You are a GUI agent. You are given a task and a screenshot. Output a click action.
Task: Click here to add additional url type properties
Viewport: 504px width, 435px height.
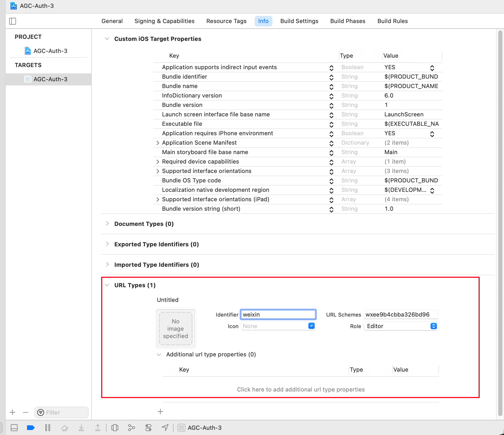point(301,389)
